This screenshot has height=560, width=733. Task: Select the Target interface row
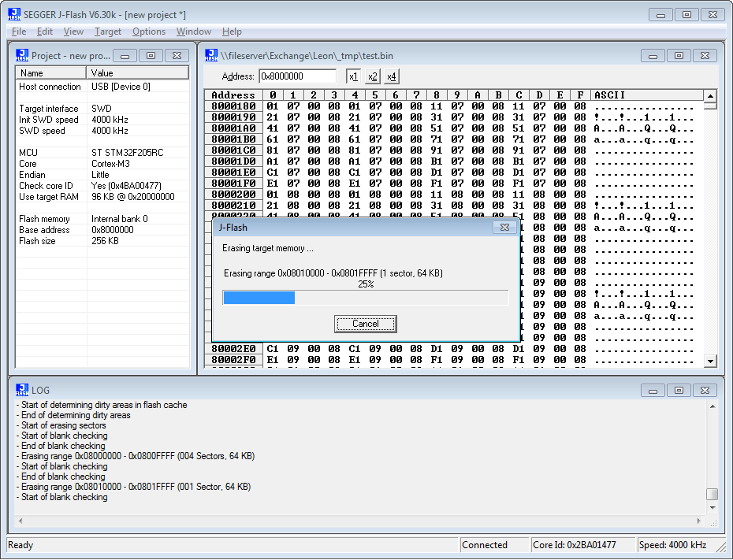coord(102,109)
